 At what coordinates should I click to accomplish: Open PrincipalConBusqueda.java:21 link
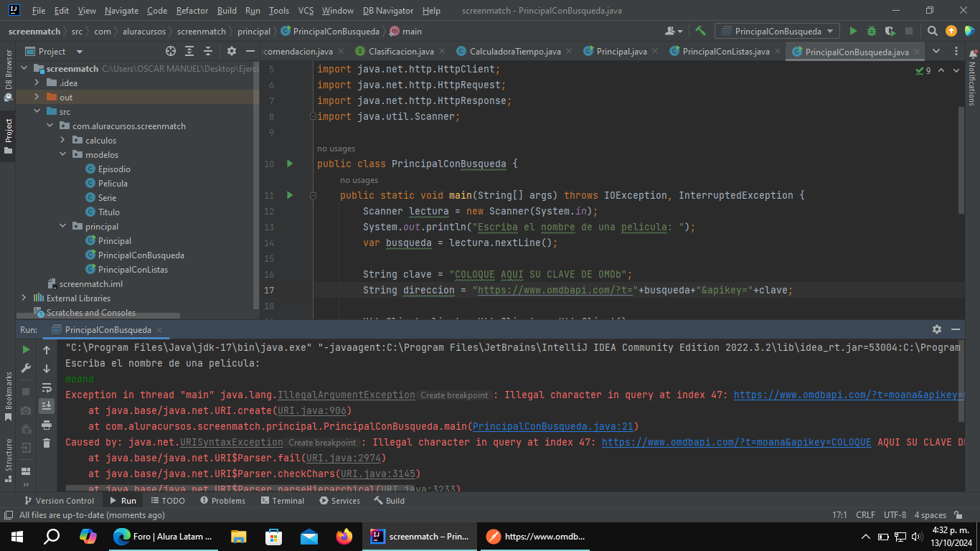coord(552,426)
